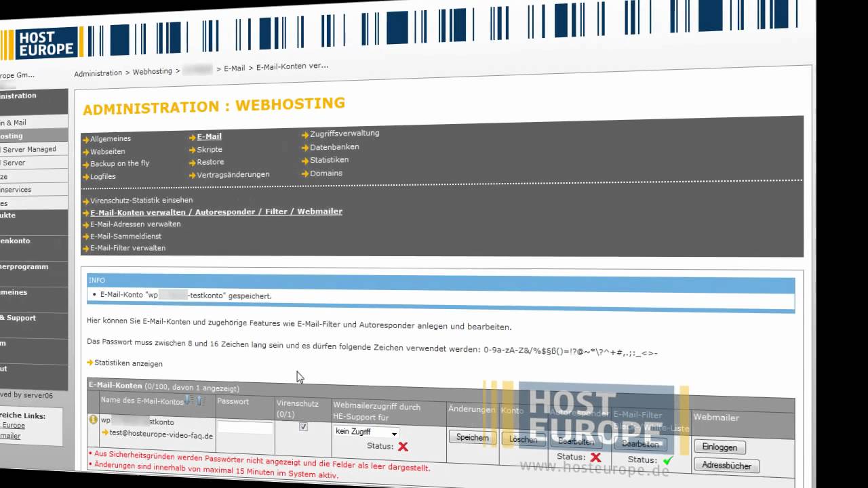The width and height of the screenshot is (868, 488).
Task: Click the red X Autoresponder status icon
Action: click(x=595, y=457)
